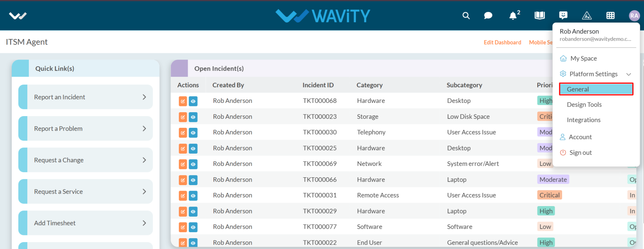Sort by the Incident ID column header
The height and width of the screenshot is (249, 644).
point(318,85)
